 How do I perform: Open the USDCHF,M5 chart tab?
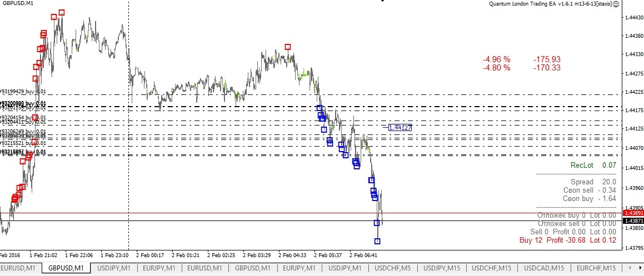tap(392, 268)
